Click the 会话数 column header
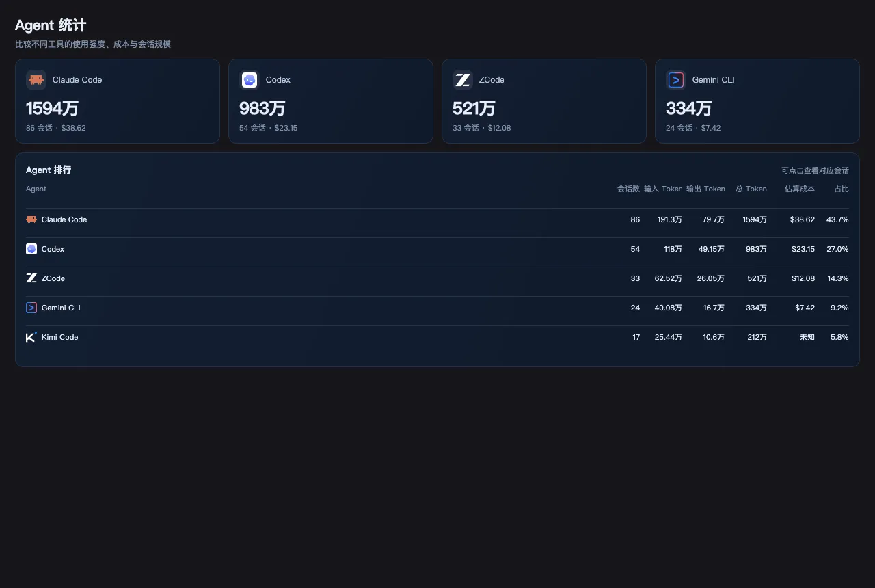The width and height of the screenshot is (875, 588). [628, 189]
